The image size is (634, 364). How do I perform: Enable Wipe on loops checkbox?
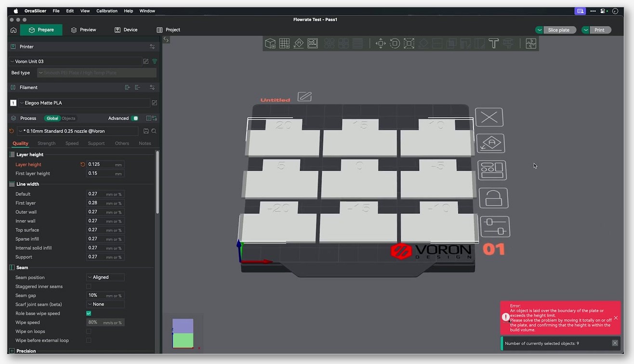[89, 331]
